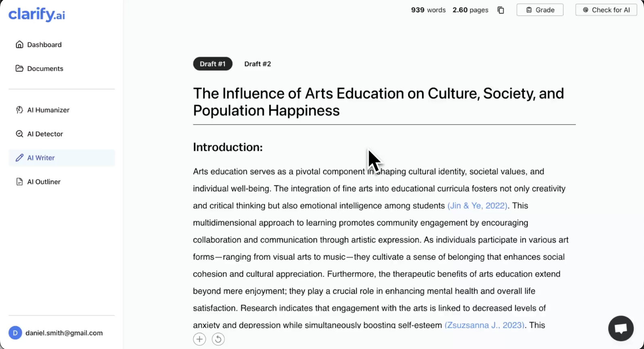Follow the Jin & Ye, 2022 citation link
This screenshot has width=644, height=349.
point(477,206)
